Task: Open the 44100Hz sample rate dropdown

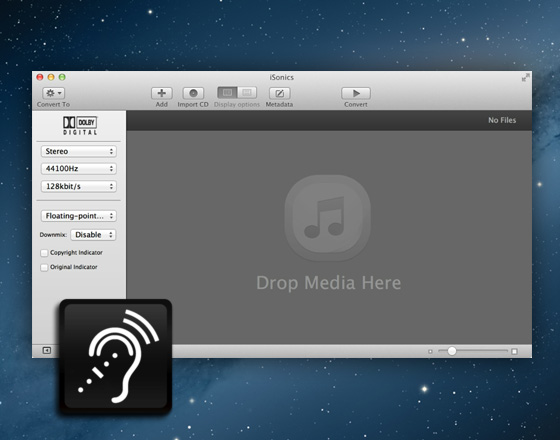Action: pos(79,169)
